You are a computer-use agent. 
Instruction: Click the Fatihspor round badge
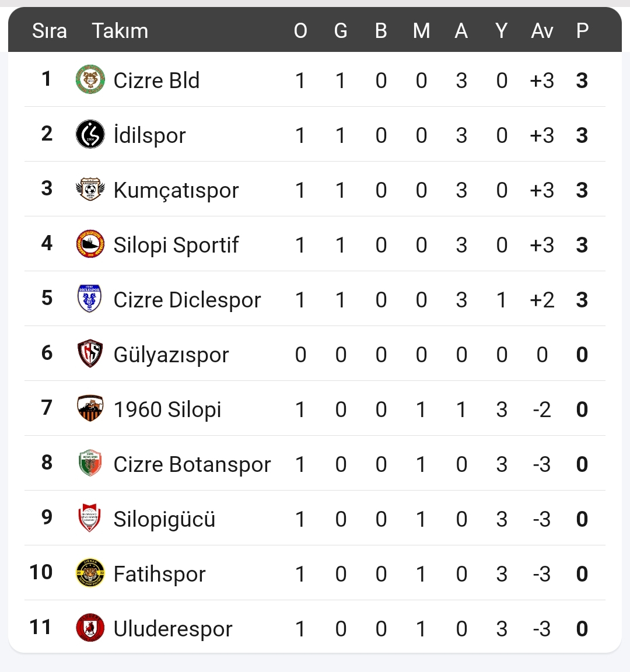pos(90,573)
